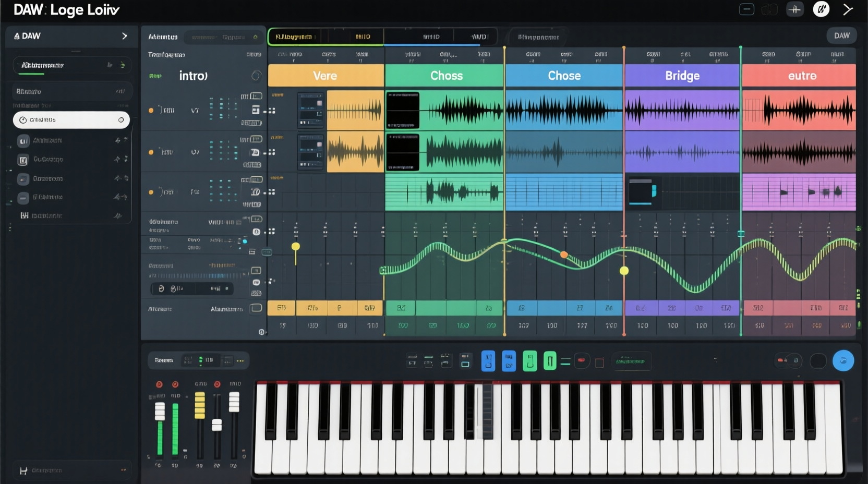Click the plus icon in top bar
This screenshot has width=868, height=484.
795,9
